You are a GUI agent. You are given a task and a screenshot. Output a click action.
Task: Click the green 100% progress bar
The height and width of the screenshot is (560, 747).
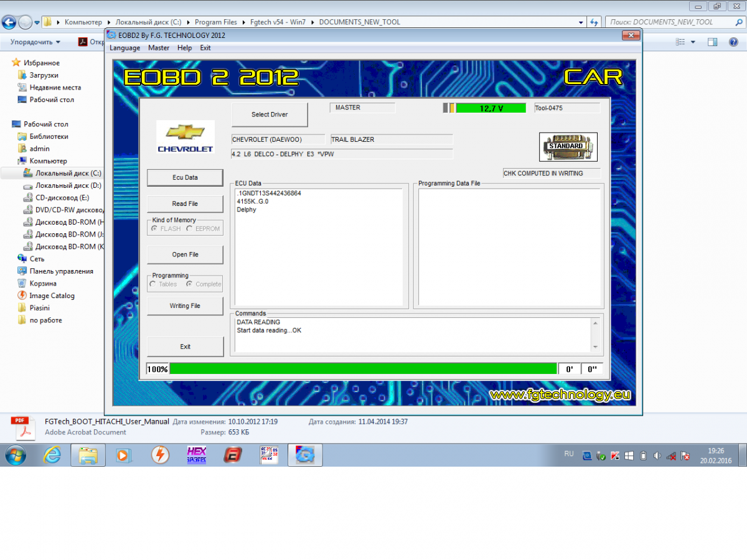click(x=363, y=369)
